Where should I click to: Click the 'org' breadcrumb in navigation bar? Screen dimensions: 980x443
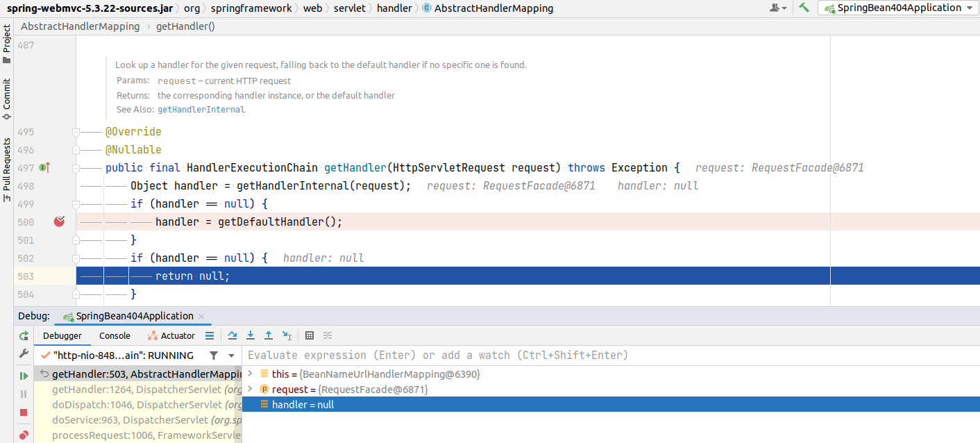point(192,8)
